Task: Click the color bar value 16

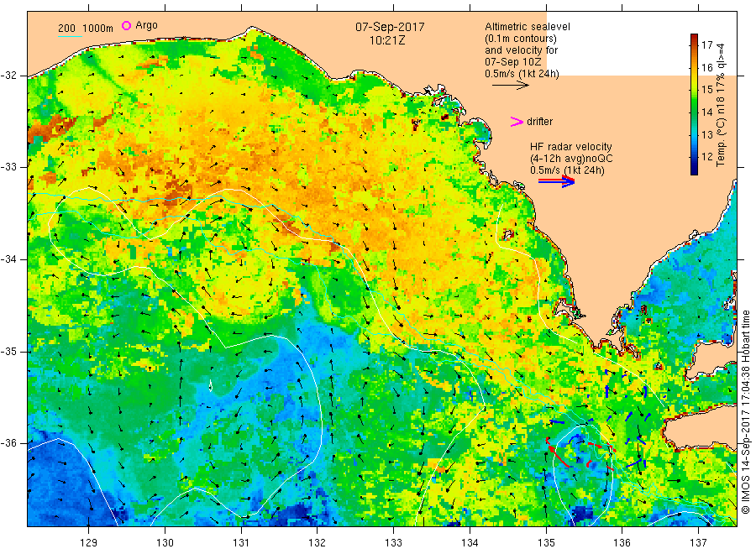Action: 706,67
